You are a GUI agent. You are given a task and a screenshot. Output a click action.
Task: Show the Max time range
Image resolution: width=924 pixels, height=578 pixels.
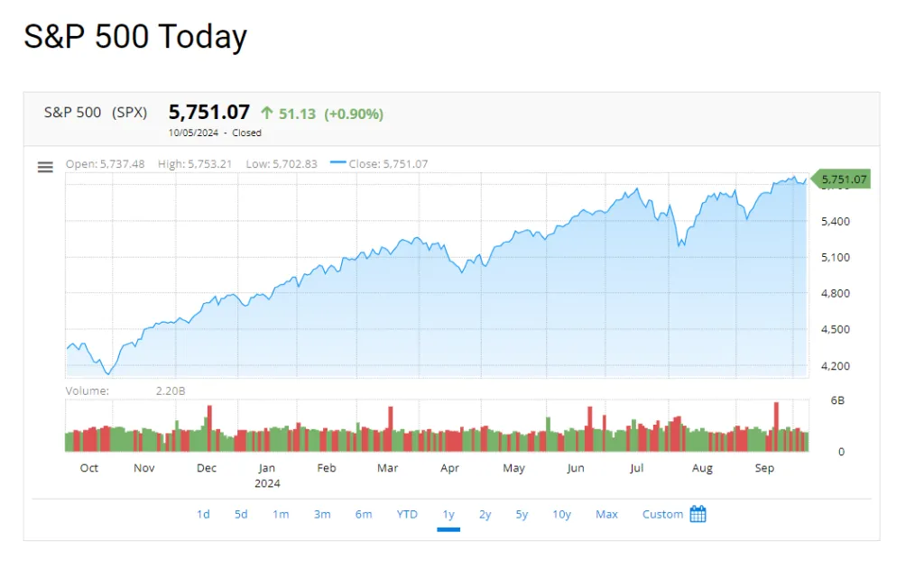point(606,515)
